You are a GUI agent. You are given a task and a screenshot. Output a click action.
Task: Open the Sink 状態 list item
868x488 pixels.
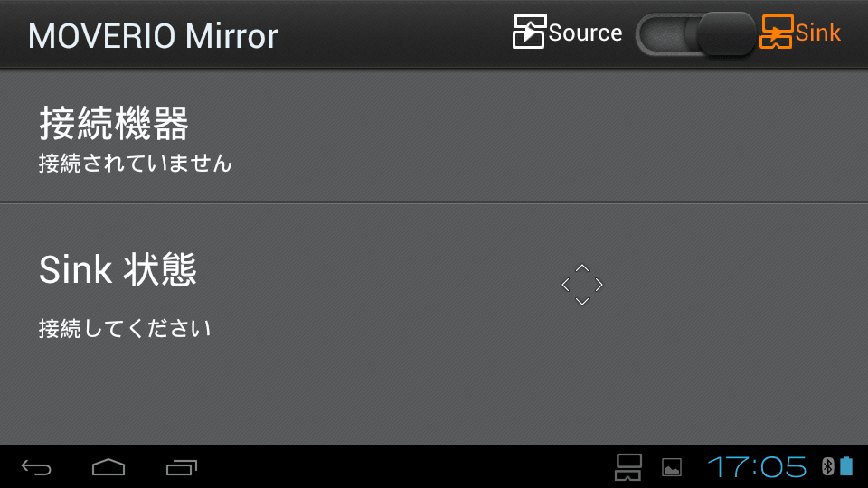434,324
